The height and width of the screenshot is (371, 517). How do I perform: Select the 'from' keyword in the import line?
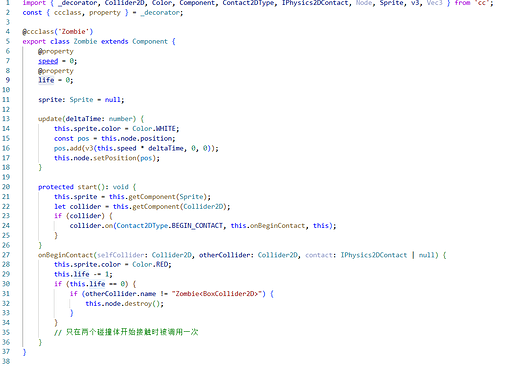(463, 3)
